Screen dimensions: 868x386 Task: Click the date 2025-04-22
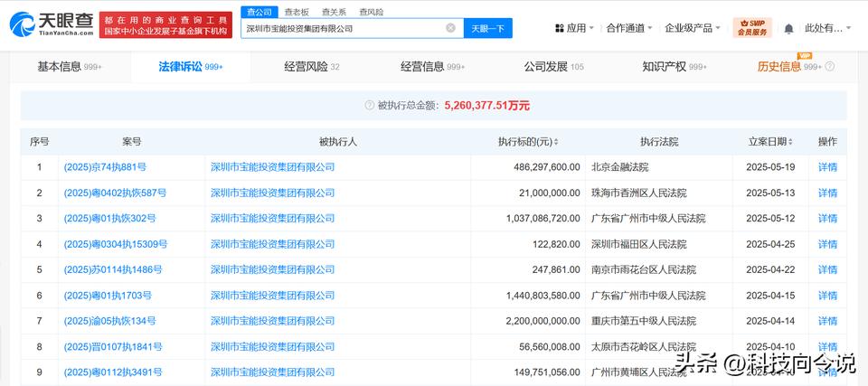(770, 269)
